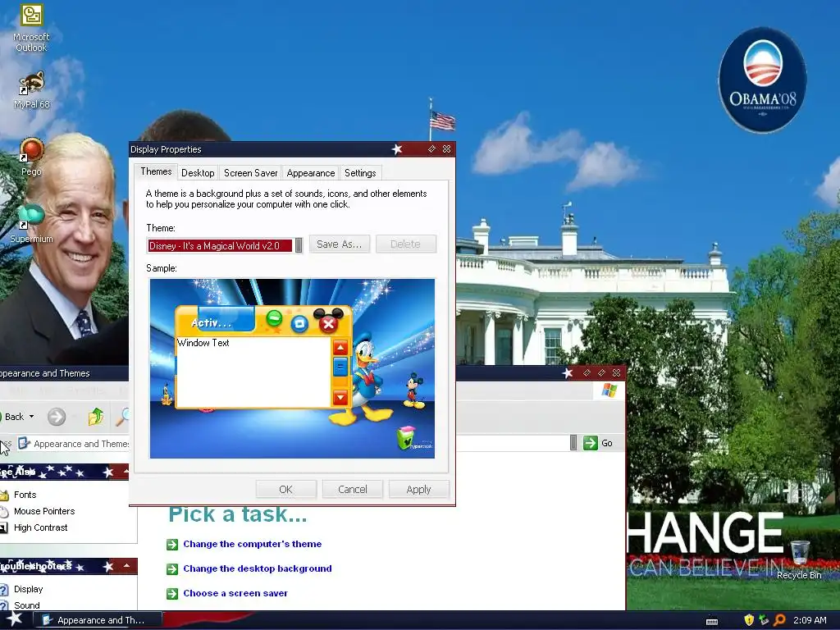Select the Recycle Bin icon
The width and height of the screenshot is (840, 630).
[x=799, y=559]
